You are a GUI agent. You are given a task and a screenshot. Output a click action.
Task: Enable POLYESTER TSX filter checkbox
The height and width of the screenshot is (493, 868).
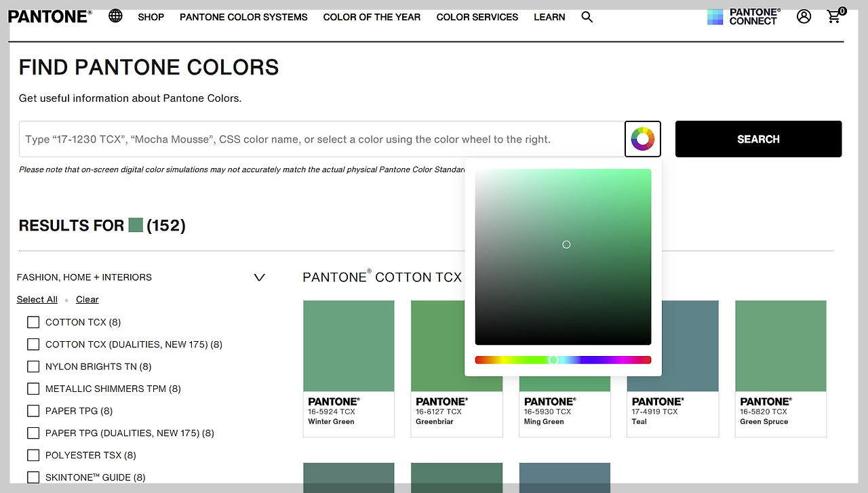pyautogui.click(x=33, y=455)
